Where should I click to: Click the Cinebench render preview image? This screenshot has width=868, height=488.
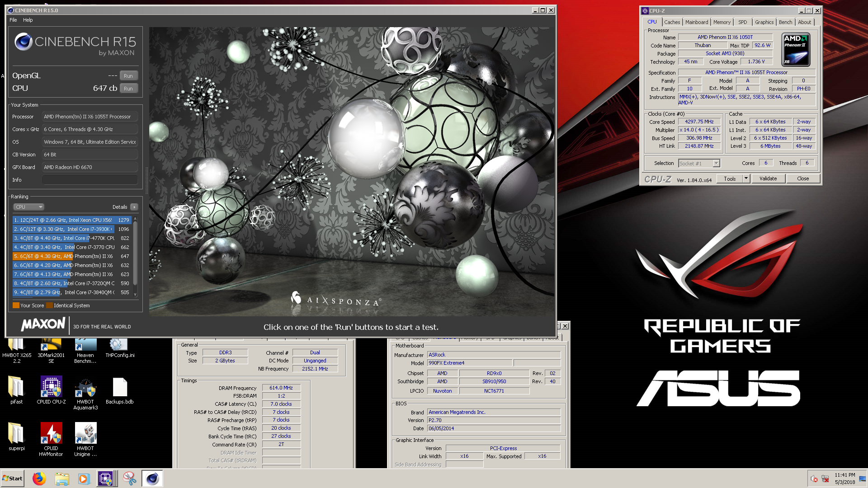352,172
